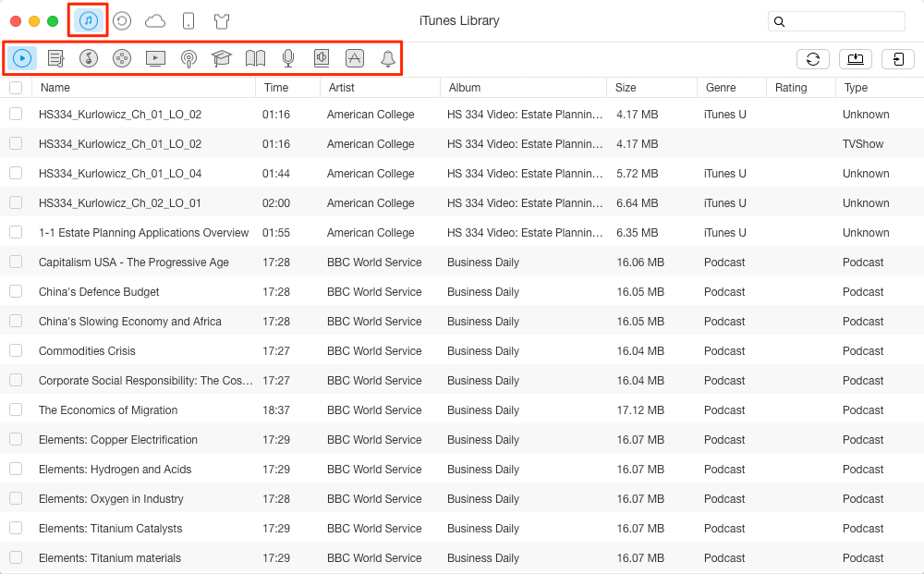Show the iTunes U graduation cap category
Viewport: 924px width, 574px height.
222,58
